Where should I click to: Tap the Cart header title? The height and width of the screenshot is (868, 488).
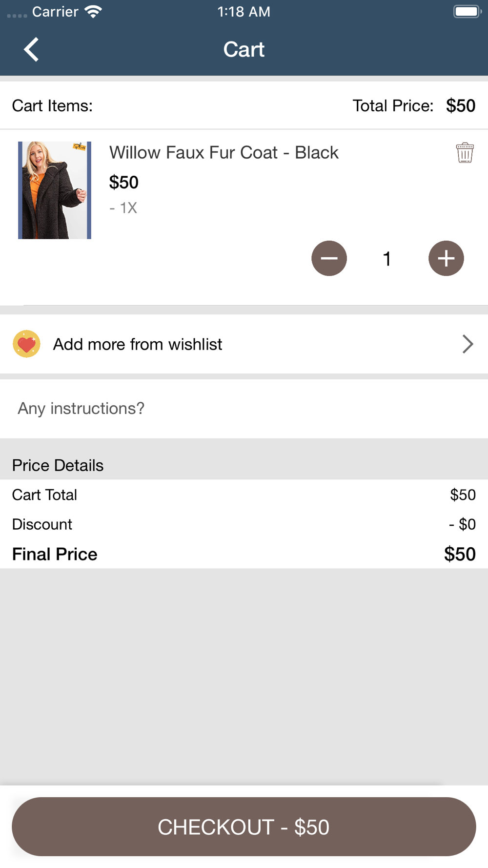(244, 49)
